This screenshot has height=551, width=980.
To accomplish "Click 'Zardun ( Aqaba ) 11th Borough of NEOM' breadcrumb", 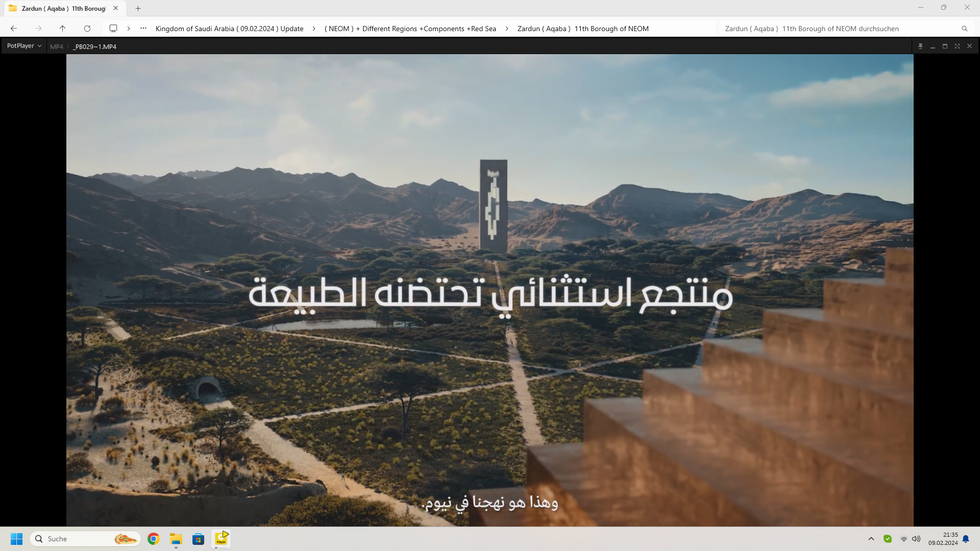I will click(x=583, y=29).
